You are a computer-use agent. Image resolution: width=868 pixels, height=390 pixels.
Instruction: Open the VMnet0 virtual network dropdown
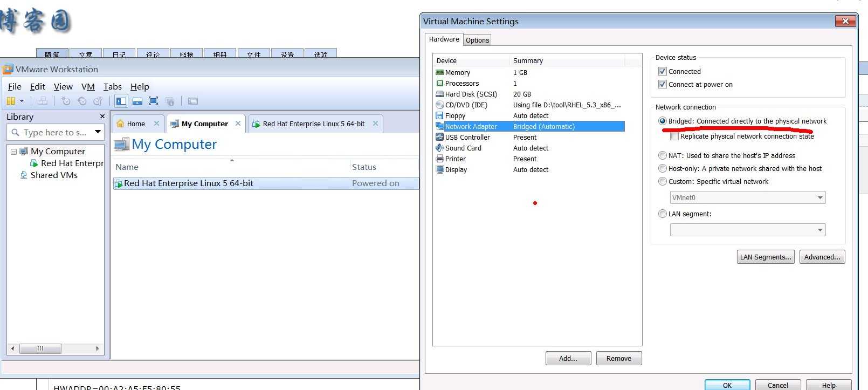pos(748,197)
